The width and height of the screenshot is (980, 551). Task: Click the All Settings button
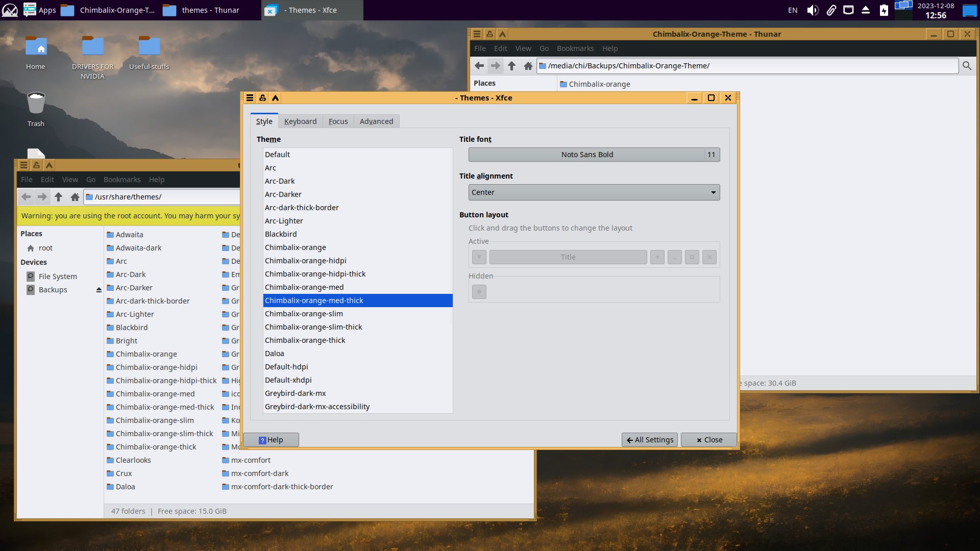[649, 440]
